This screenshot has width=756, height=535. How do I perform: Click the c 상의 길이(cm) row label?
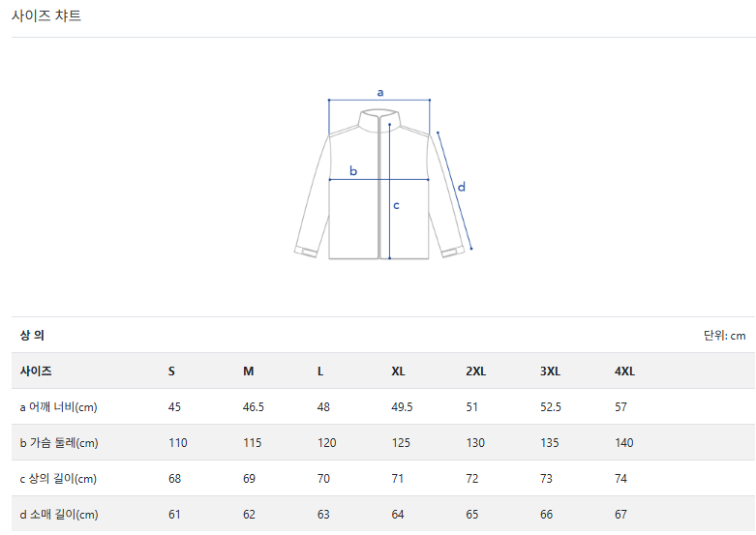click(59, 479)
